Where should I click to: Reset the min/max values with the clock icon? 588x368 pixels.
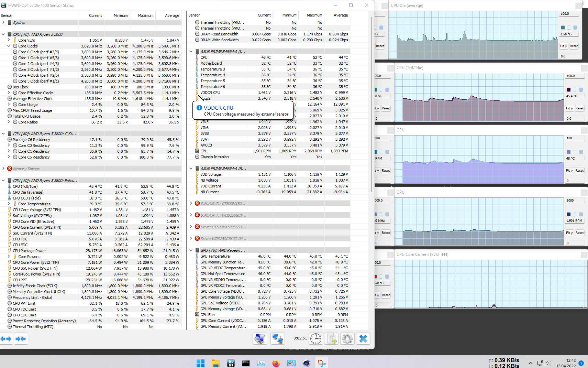[315, 339]
